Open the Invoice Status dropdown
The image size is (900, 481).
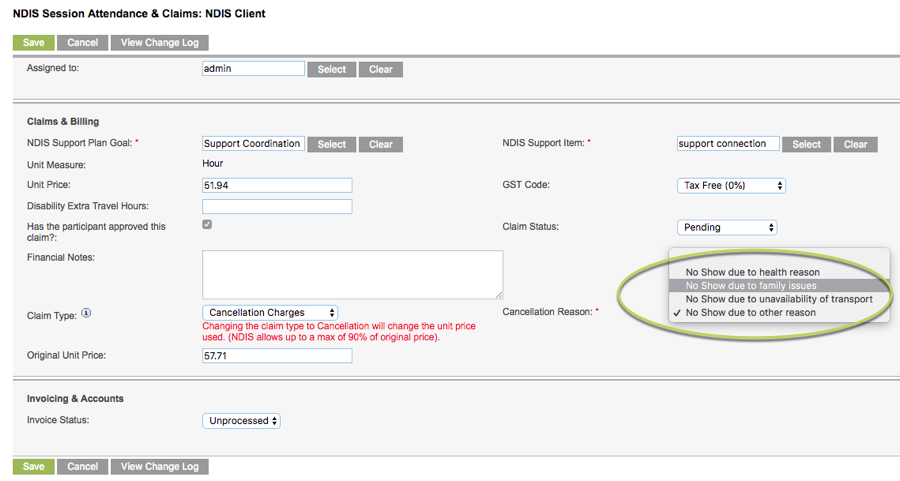click(x=241, y=421)
